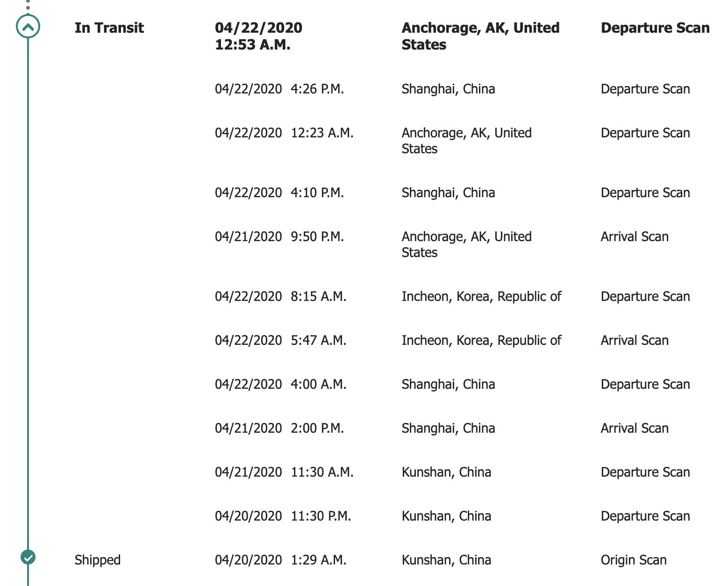Click the 4:26 P.M. Shanghai timestamp
The height and width of the screenshot is (586, 728).
(317, 89)
